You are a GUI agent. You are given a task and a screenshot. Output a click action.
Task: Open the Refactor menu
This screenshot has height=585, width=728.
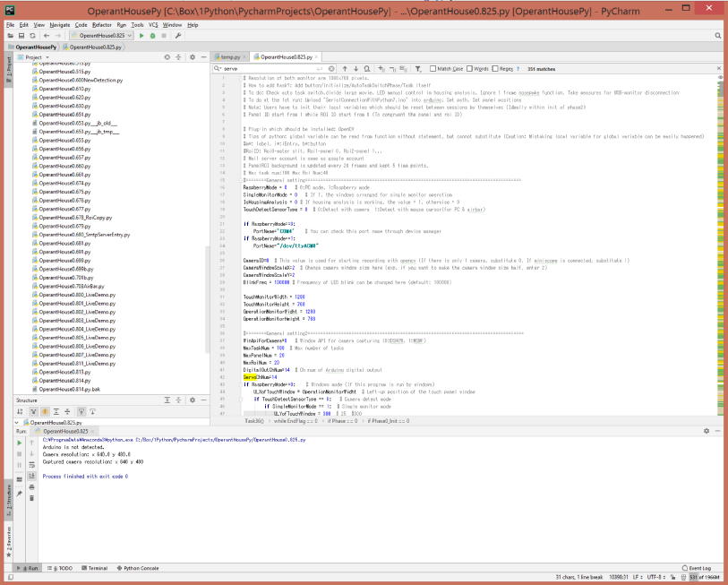(x=101, y=24)
